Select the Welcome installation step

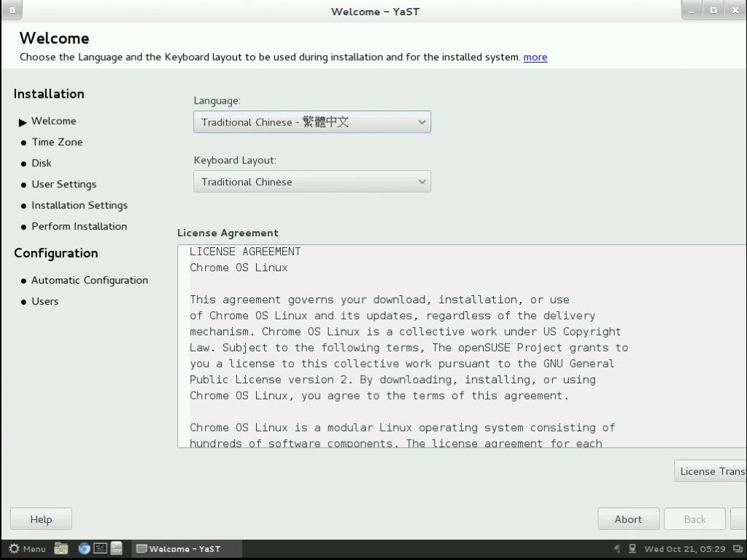[x=53, y=121]
